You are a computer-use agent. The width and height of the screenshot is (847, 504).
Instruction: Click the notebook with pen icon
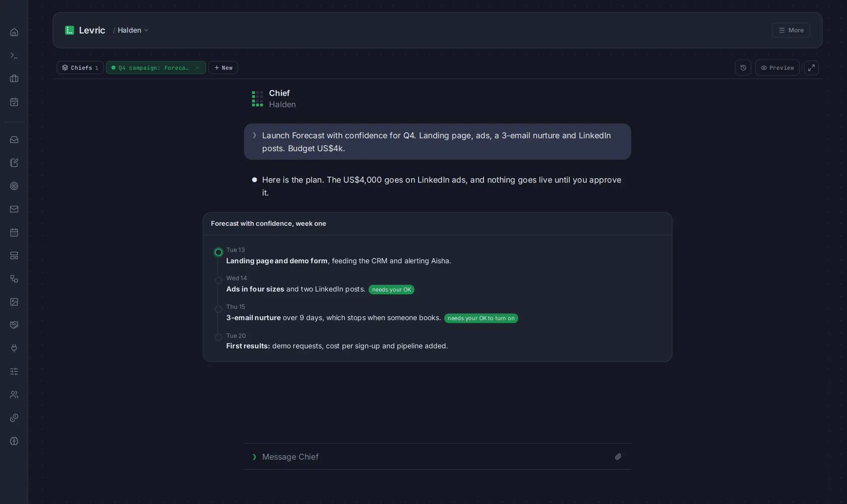click(14, 162)
